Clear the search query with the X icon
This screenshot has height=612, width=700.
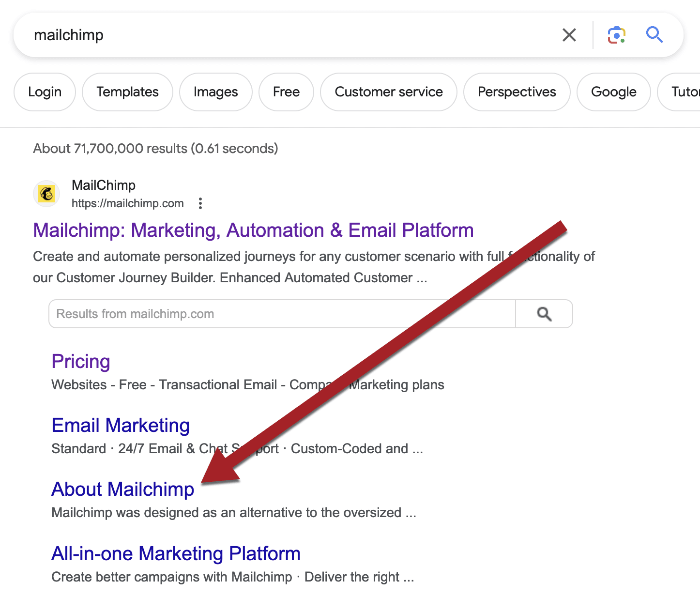pyautogui.click(x=569, y=34)
